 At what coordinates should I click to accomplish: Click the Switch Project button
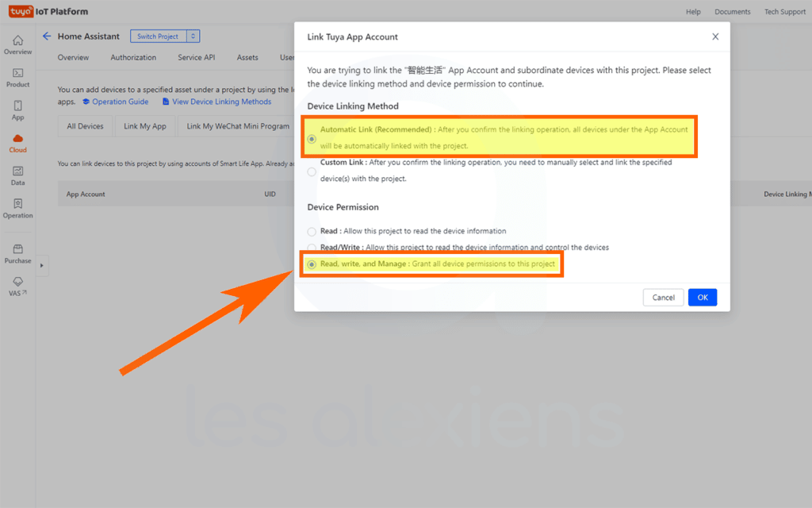158,36
